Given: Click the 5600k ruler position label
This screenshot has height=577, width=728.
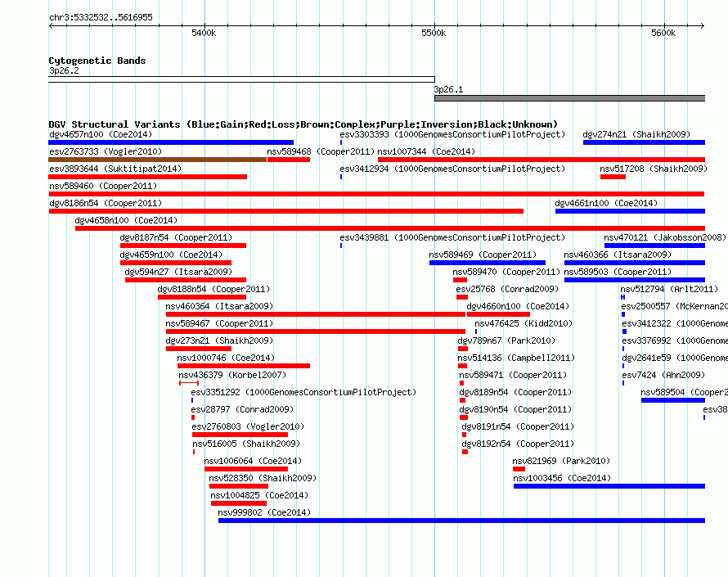Looking at the screenshot, I should tap(663, 33).
